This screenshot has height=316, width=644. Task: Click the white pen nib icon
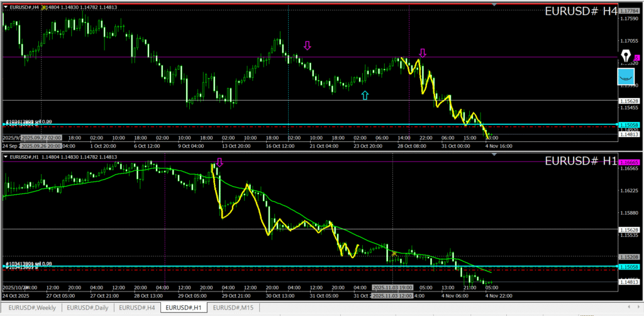tap(626, 56)
